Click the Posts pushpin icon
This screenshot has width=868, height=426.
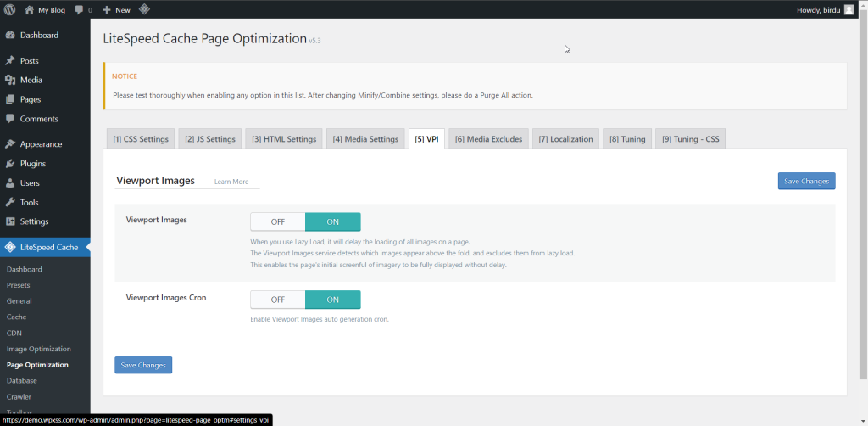[10, 60]
